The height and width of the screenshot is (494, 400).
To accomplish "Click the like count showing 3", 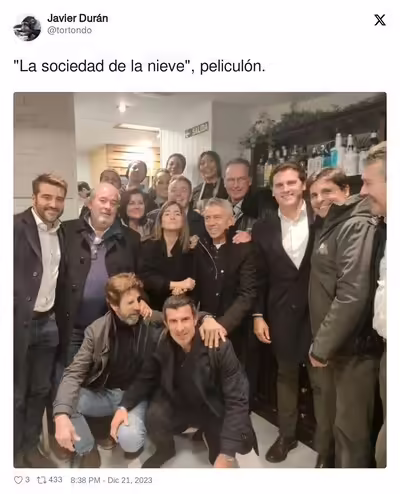I will [x=27, y=480].
